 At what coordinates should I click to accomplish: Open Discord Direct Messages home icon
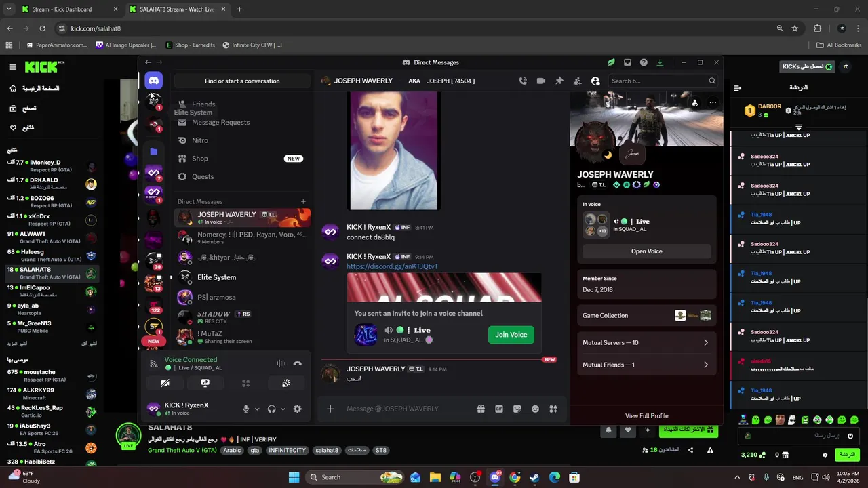[x=153, y=81]
